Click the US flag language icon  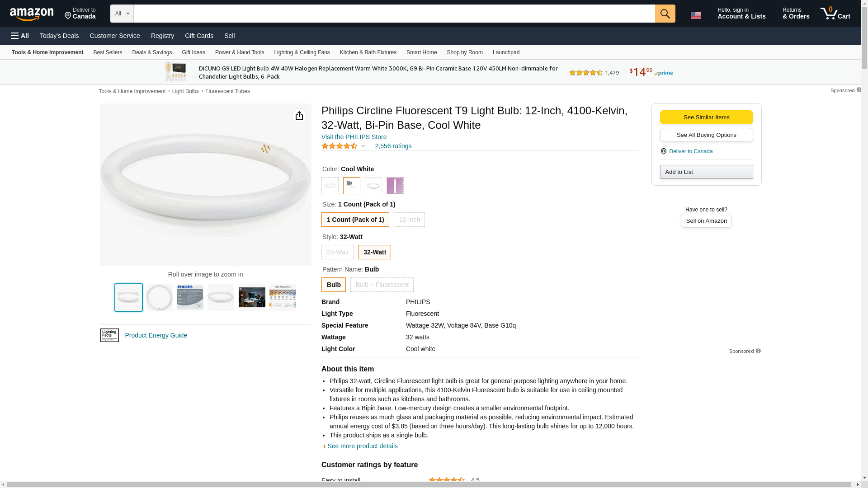[x=695, y=15]
